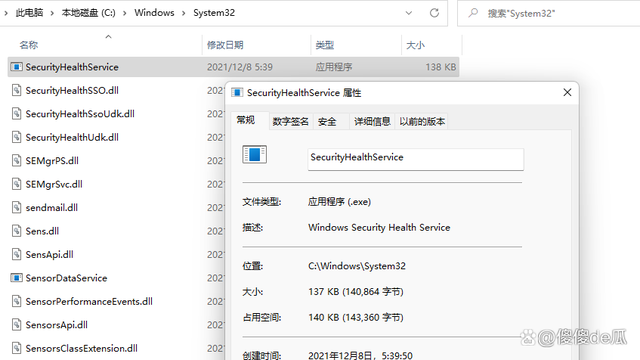Expand the chevron before 此电脑
Image resolution: width=640 pixels, height=360 pixels.
pyautogui.click(x=6, y=13)
